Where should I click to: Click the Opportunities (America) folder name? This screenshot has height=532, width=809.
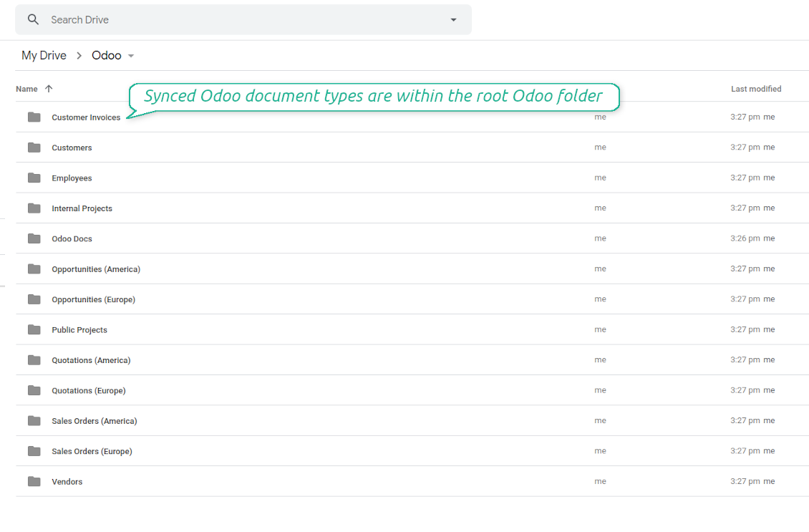tap(96, 269)
